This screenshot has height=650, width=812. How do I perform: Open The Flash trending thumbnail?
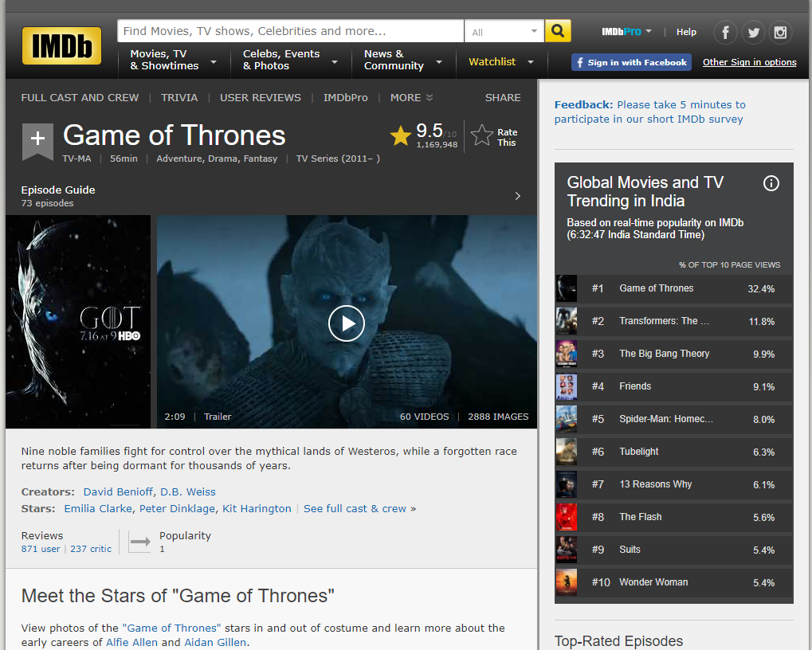(x=566, y=516)
